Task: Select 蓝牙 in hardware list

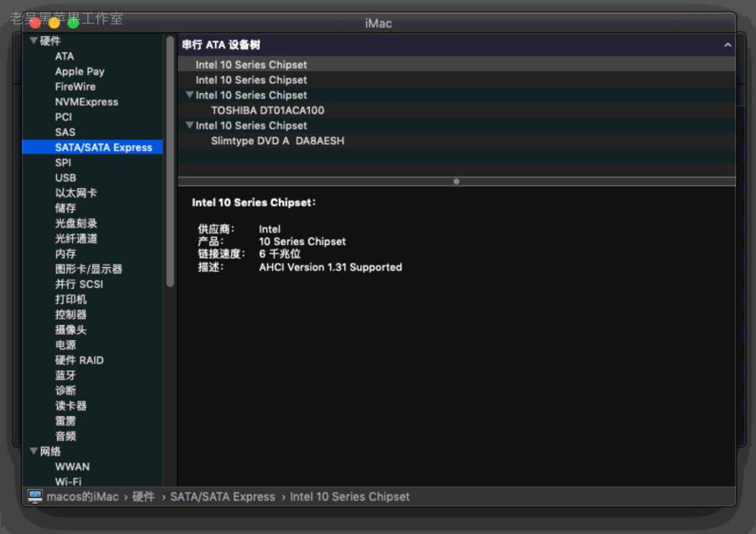Action: tap(66, 375)
